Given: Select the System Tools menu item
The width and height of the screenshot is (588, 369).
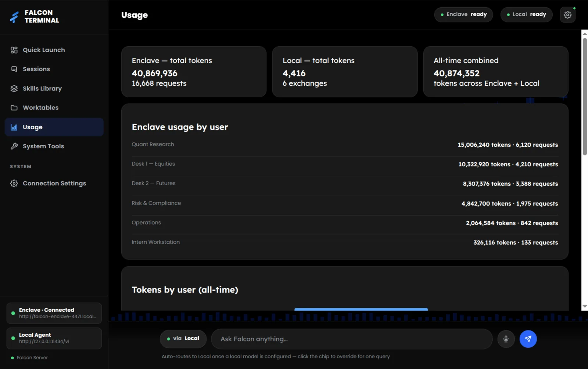Looking at the screenshot, I should 54,146.
